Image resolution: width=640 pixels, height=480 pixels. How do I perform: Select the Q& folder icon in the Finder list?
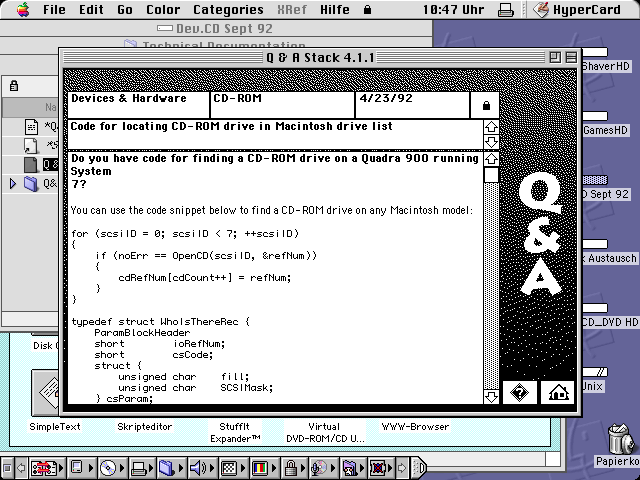pos(31,184)
